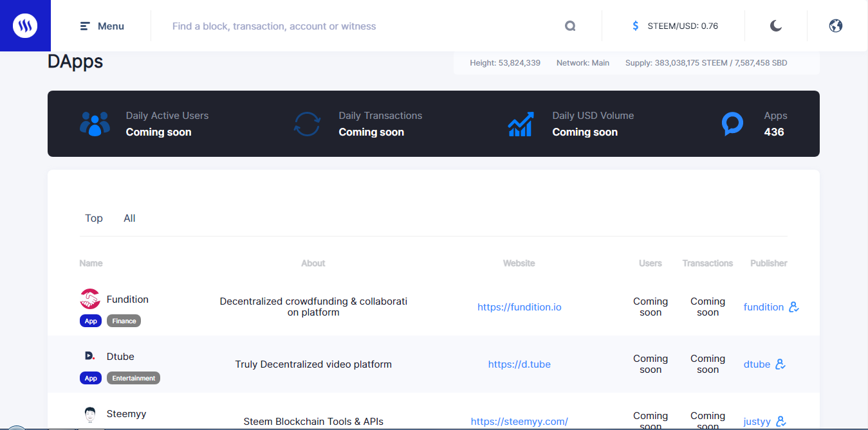Screen dimensions: 868x430
Task: Click the Entertainment category tag
Action: (x=133, y=378)
